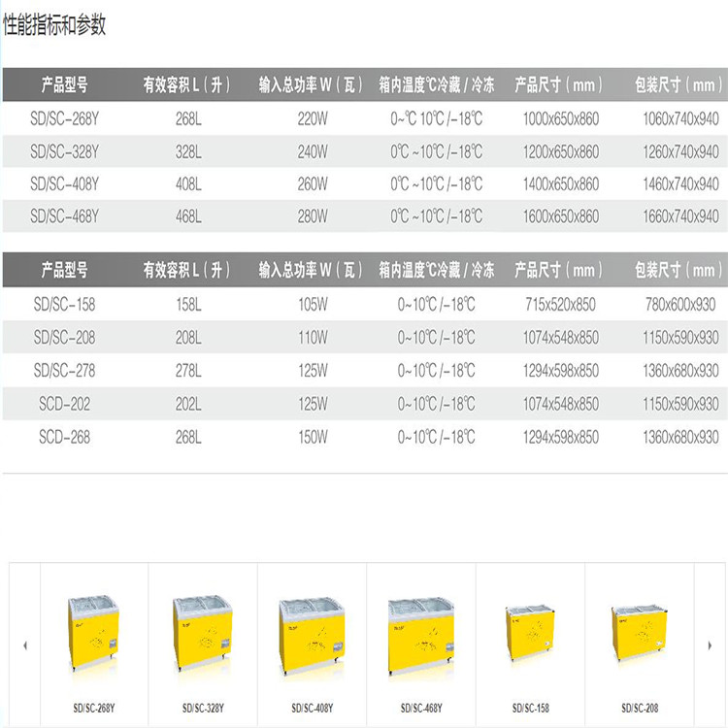Select the SCD-202 model row cell
This screenshot has height=728, width=728.
(65, 404)
